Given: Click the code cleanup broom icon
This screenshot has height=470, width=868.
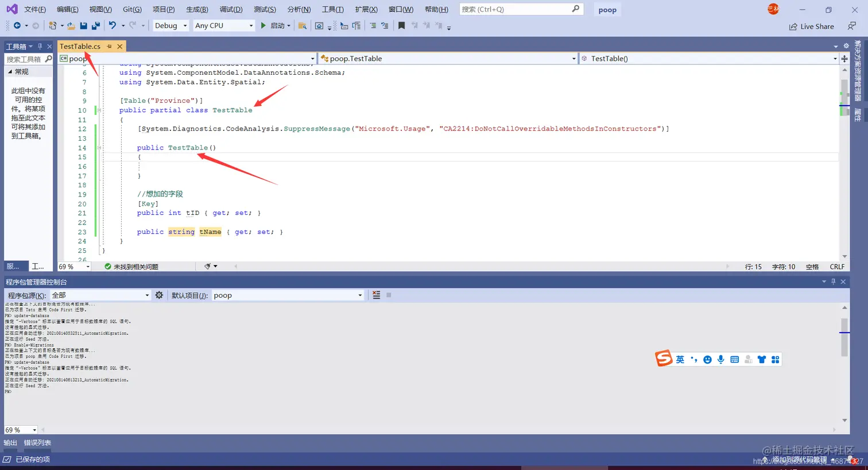Looking at the screenshot, I should 208,266.
